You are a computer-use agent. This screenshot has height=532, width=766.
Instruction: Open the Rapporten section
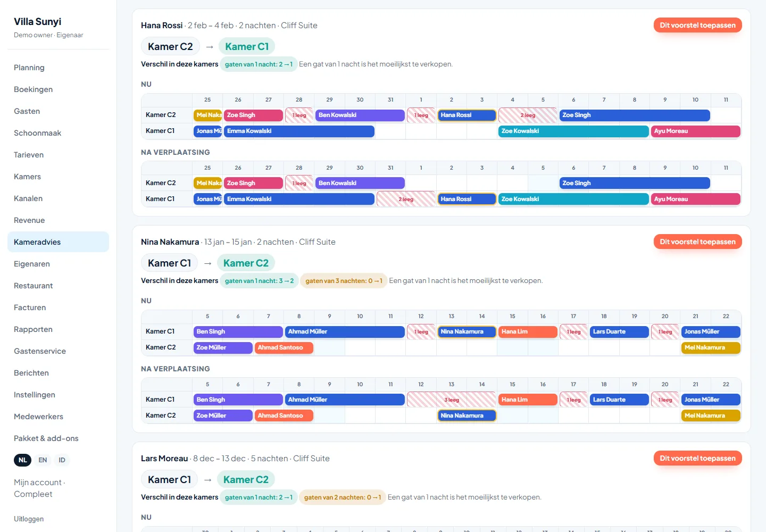tap(58, 329)
